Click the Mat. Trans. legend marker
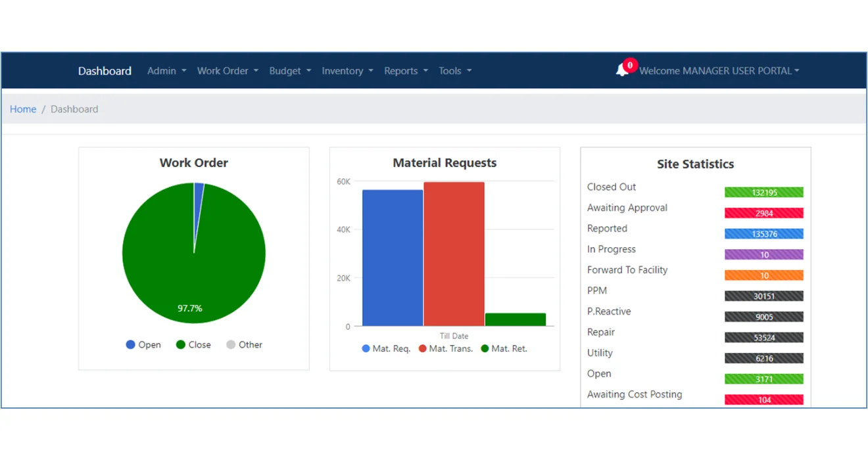Image resolution: width=868 pixels, height=460 pixels. pyautogui.click(x=423, y=349)
